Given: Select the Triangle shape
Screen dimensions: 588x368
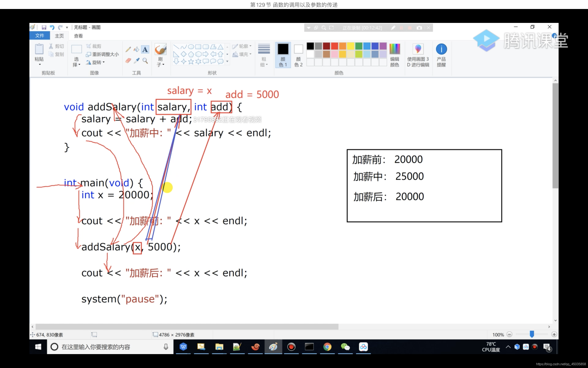Looking at the screenshot, I should click(220, 47).
